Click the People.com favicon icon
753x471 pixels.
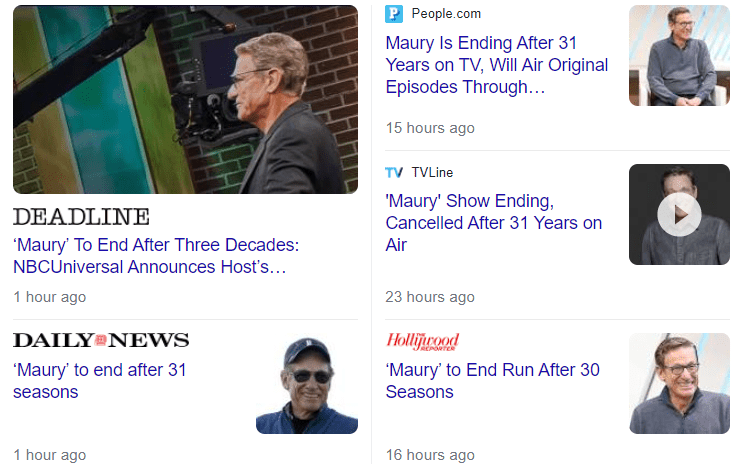[x=395, y=14]
